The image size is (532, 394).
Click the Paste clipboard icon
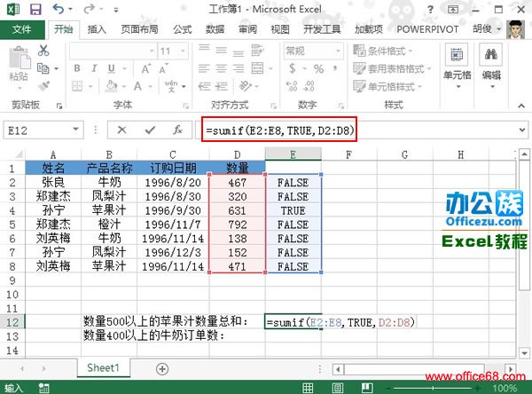(x=20, y=59)
